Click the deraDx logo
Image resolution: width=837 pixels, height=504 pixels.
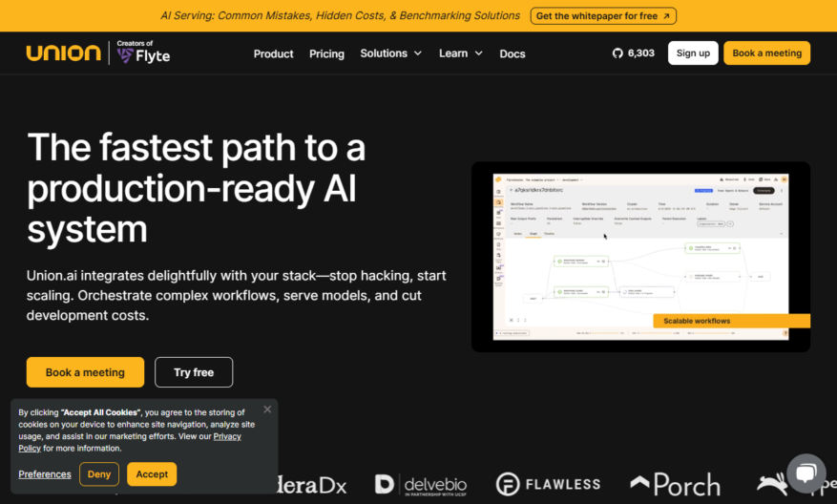312,485
